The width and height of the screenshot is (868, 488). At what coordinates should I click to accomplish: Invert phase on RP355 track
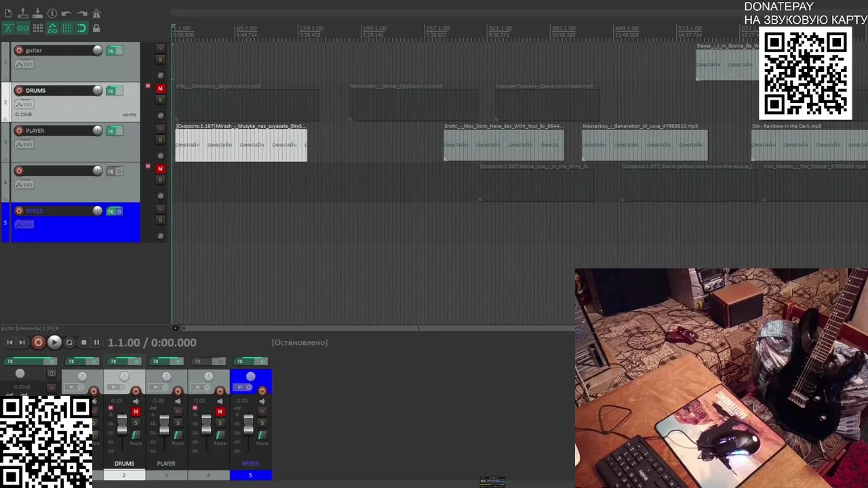(x=160, y=236)
